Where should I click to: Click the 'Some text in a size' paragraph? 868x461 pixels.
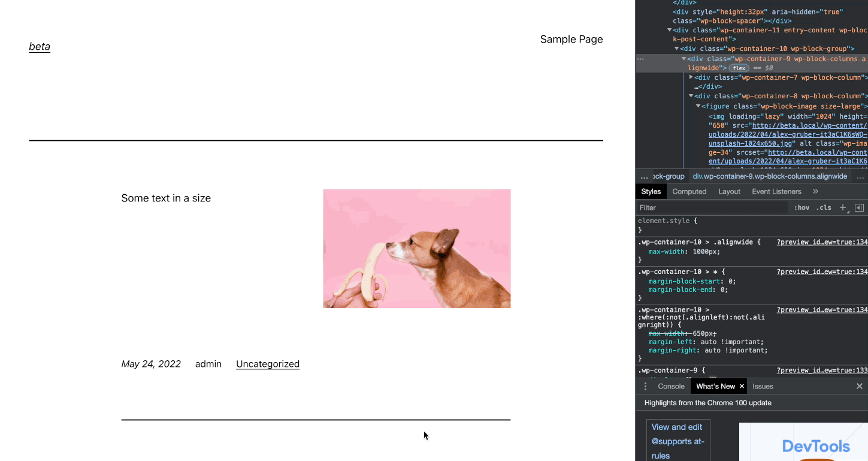point(166,198)
